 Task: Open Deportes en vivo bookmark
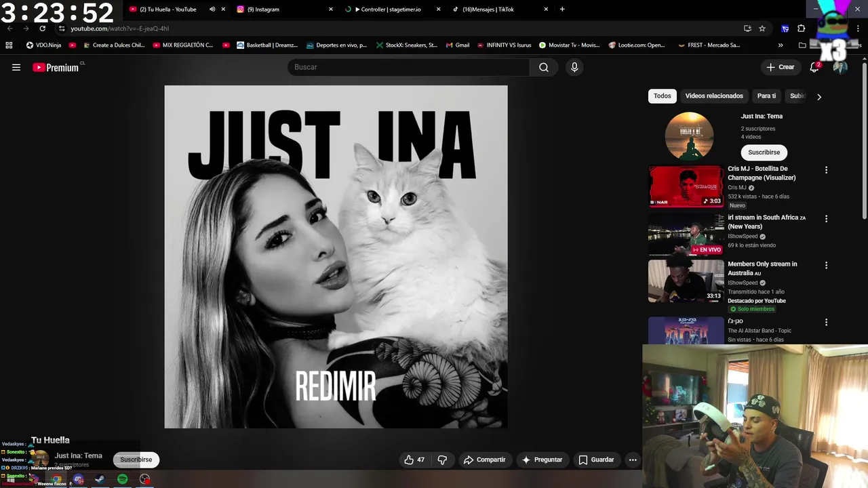[336, 45]
